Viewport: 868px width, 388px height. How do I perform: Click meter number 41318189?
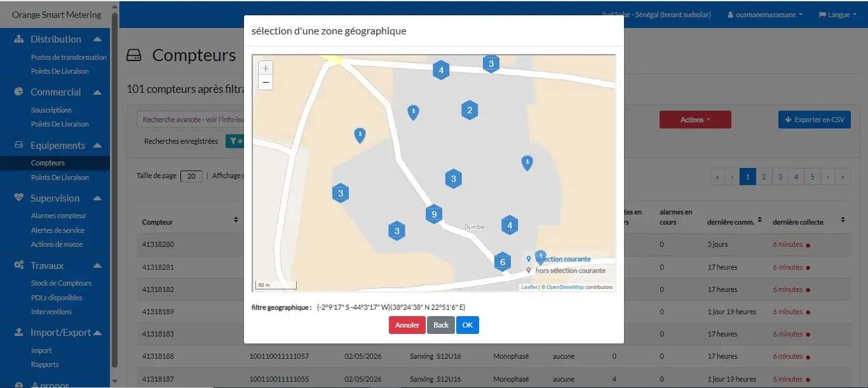point(158,312)
